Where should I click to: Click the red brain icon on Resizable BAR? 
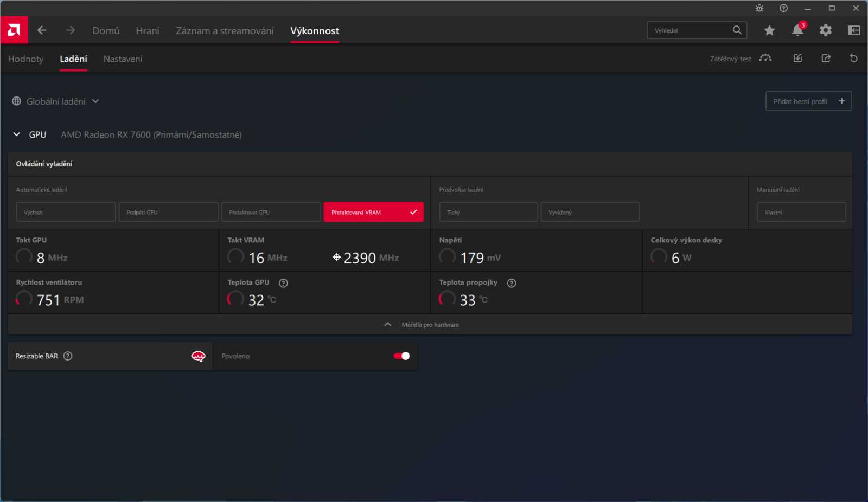click(199, 356)
